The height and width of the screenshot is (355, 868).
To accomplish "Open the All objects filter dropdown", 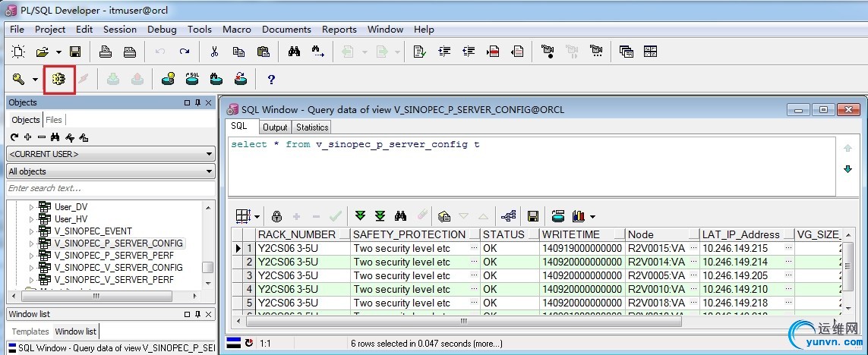I will [209, 171].
